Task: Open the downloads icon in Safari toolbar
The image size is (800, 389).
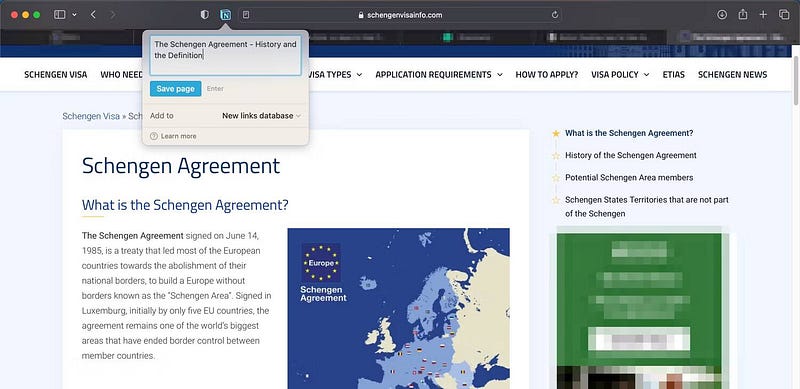Action: tap(722, 15)
